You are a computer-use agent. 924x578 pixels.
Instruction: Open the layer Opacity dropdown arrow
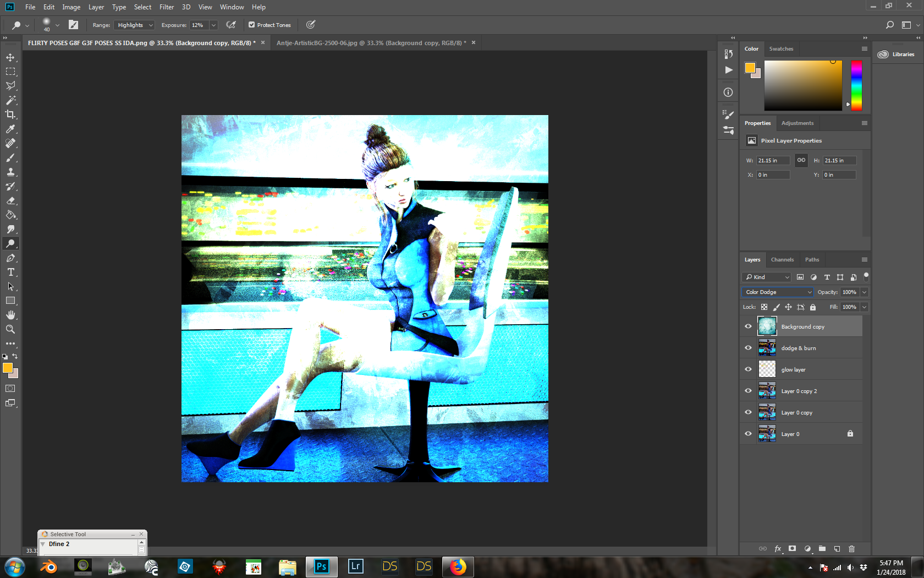tap(865, 292)
